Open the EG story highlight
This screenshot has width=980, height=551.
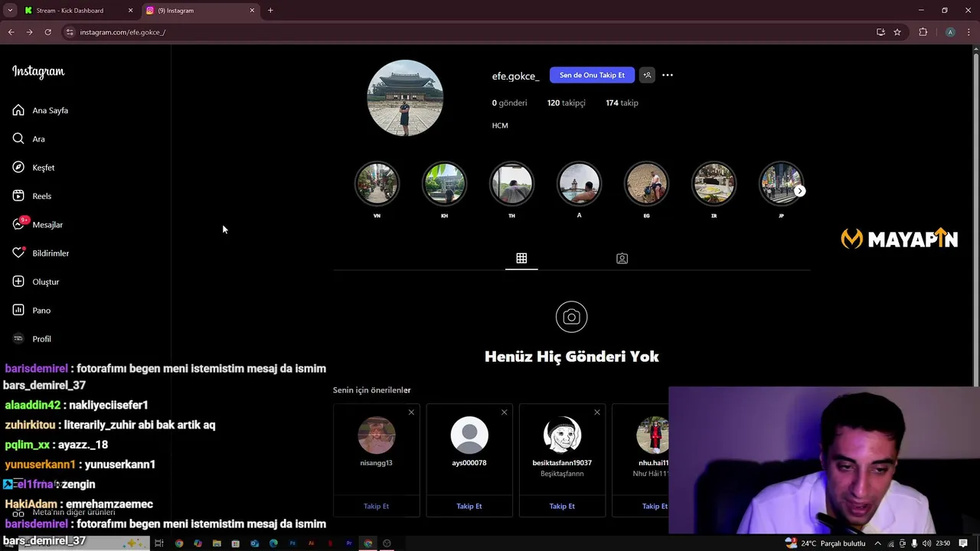click(646, 184)
